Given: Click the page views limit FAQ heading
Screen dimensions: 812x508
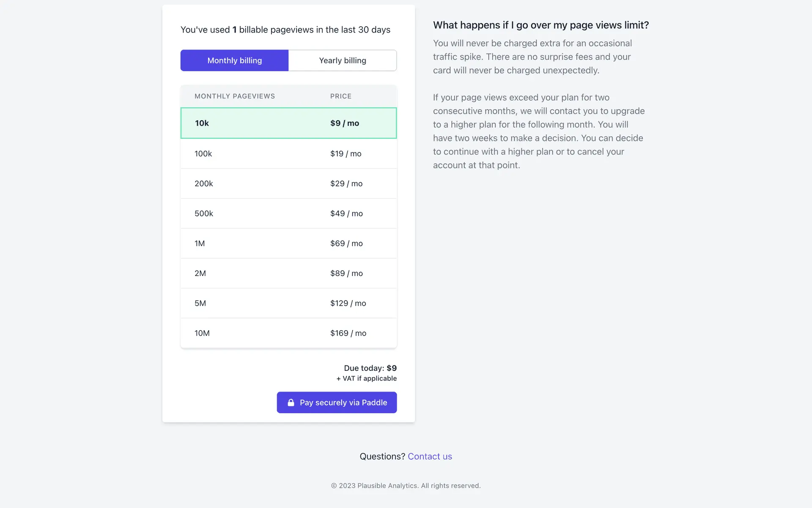Looking at the screenshot, I should [540, 25].
